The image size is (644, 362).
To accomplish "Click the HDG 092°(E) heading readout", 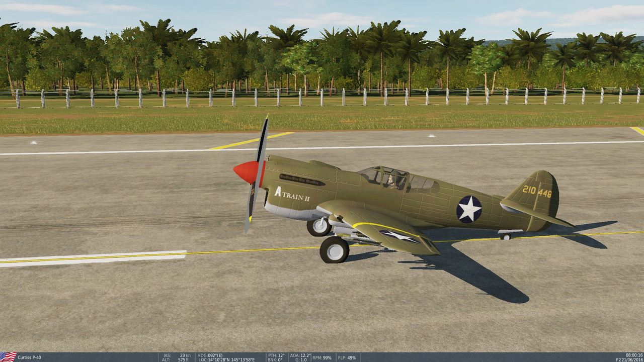I will [x=210, y=355].
